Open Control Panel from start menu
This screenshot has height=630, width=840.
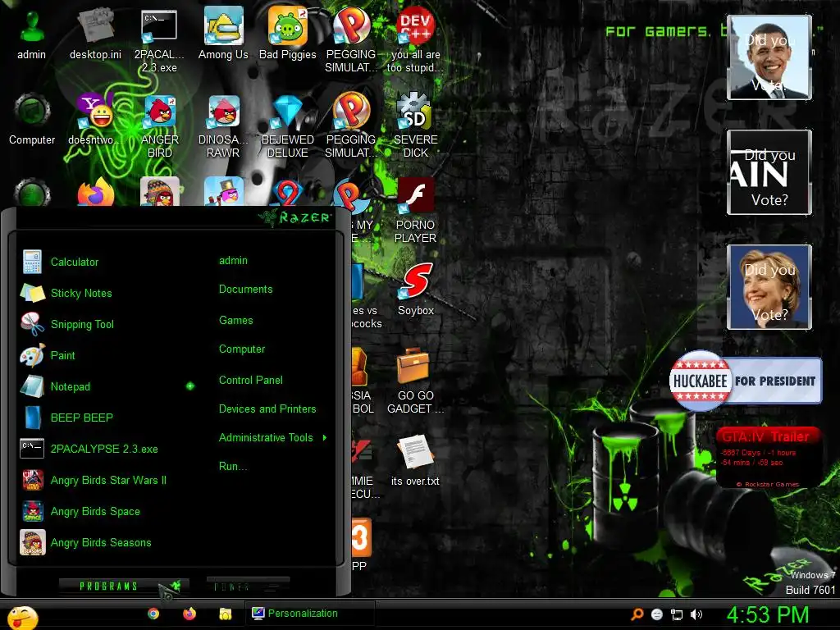tap(251, 381)
